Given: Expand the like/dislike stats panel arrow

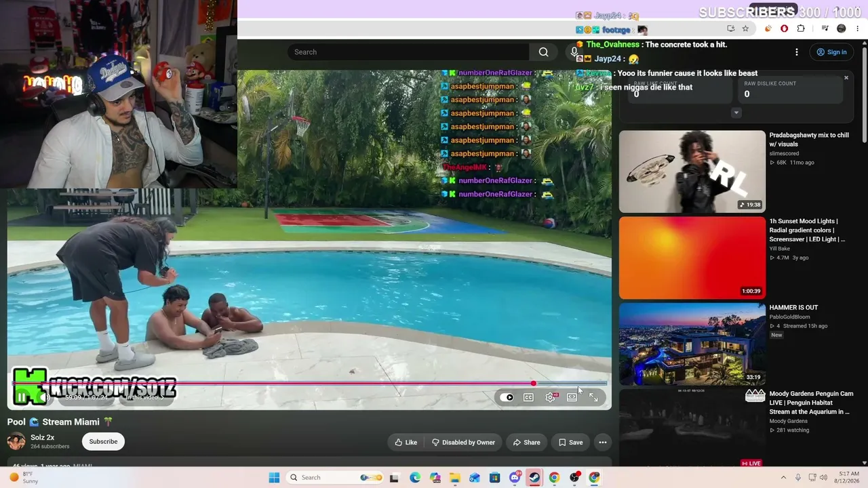Looking at the screenshot, I should click(x=736, y=113).
